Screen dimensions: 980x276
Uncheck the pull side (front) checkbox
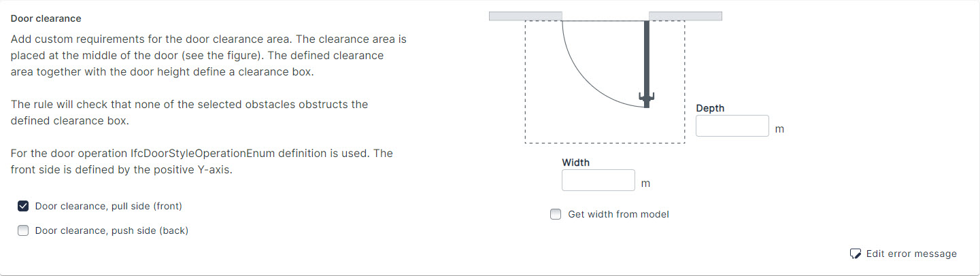[x=23, y=206]
